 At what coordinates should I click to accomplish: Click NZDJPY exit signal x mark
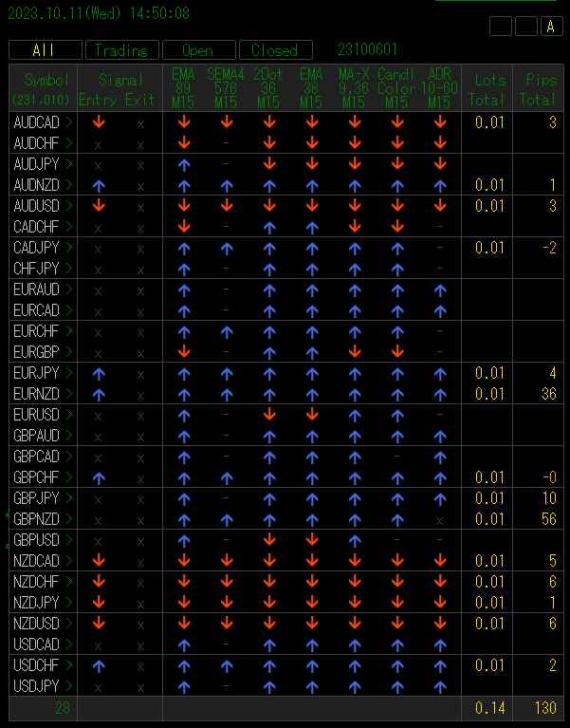[x=141, y=605]
